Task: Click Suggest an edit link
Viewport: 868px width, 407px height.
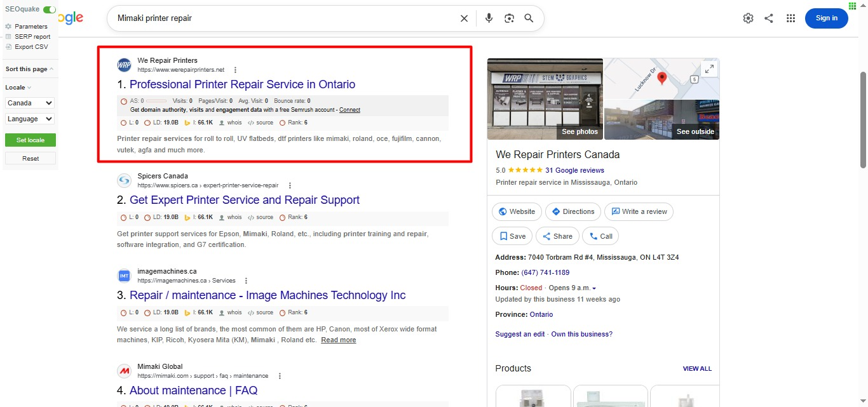Action: 520,334
